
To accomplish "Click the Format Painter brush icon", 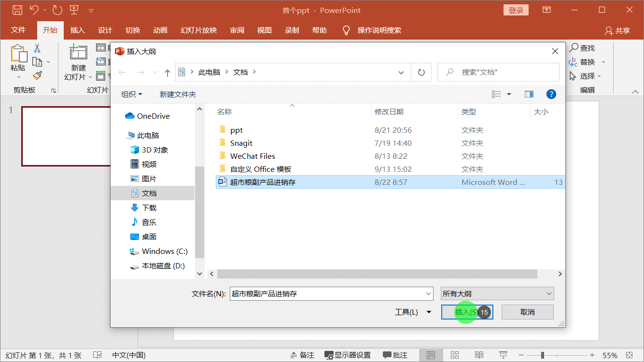I will tap(37, 75).
